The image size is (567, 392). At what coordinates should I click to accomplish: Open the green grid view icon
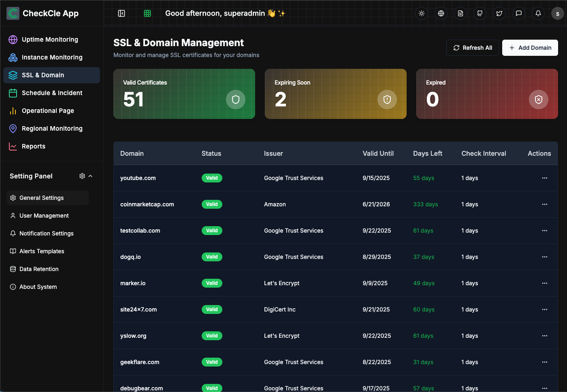coord(147,13)
